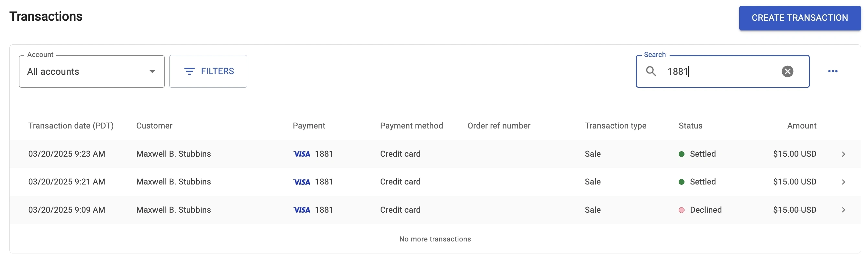
Task: Expand the declined 9:09 AM transaction chevron
Action: click(843, 210)
